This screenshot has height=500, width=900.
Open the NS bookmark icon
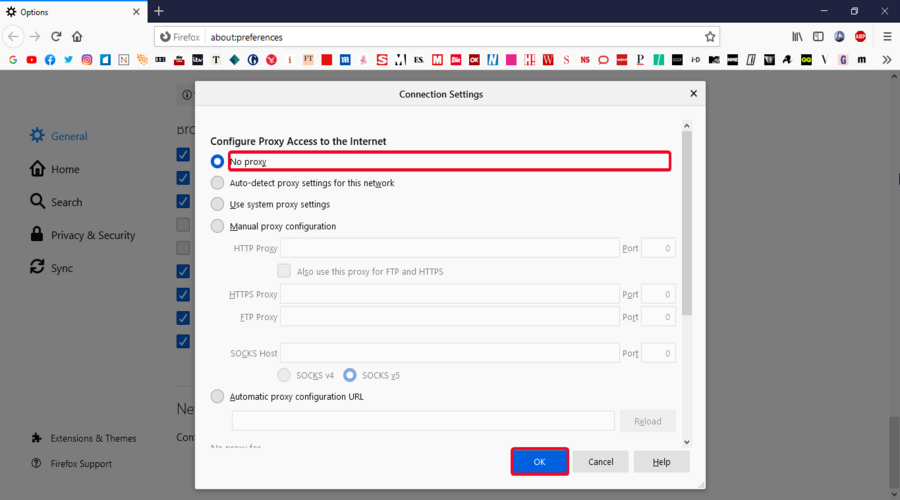[x=585, y=60]
